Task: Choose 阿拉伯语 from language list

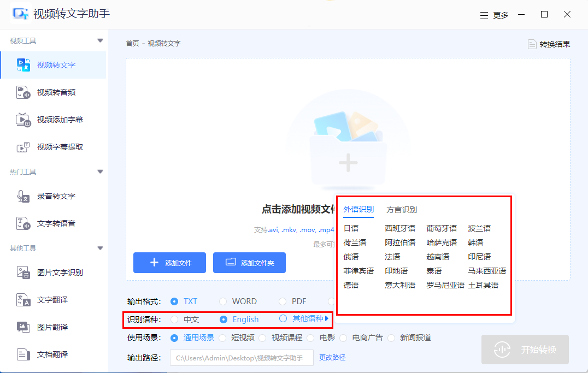Action: tap(400, 242)
